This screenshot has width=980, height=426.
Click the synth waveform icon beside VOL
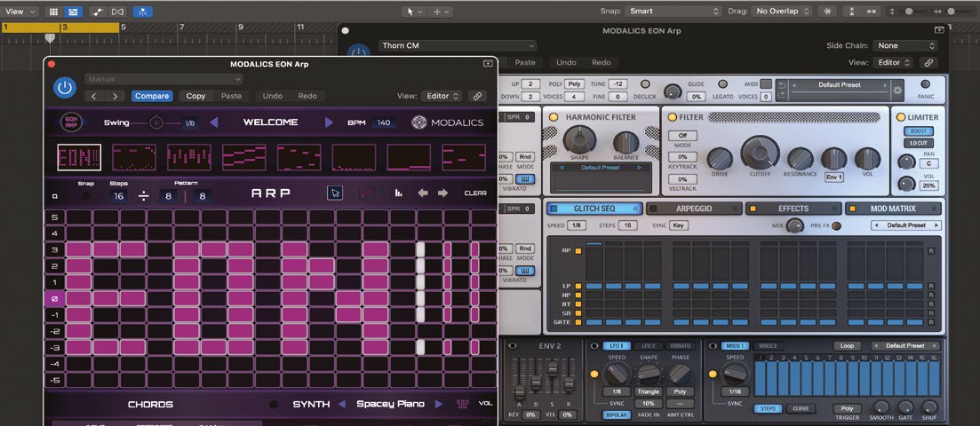(463, 404)
